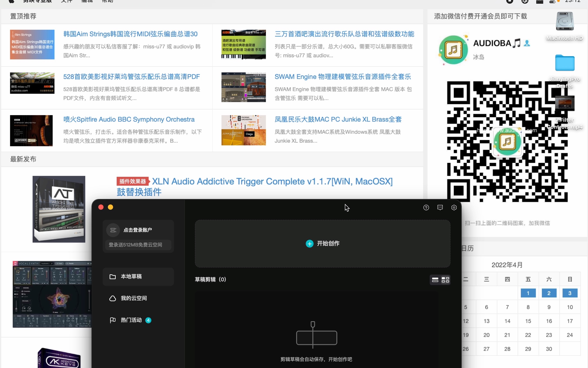Close the JianyingPro window with red button
Image resolution: width=588 pixels, height=368 pixels.
[x=101, y=207]
